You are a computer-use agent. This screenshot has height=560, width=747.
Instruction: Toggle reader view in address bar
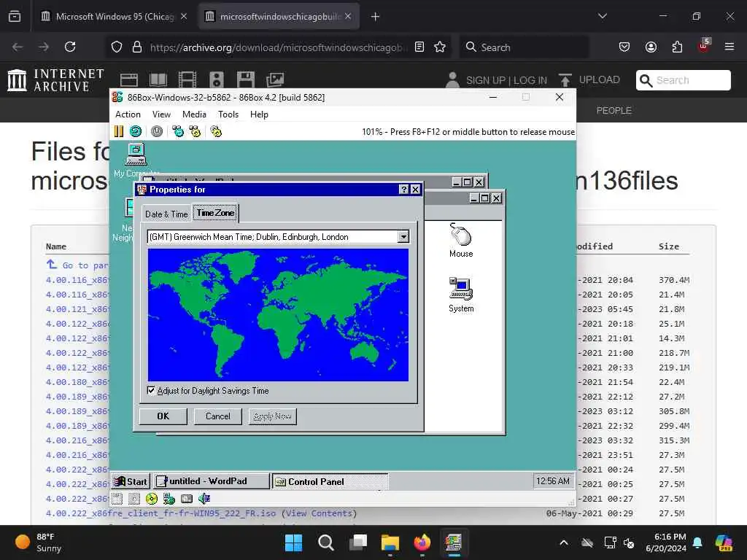419,47
